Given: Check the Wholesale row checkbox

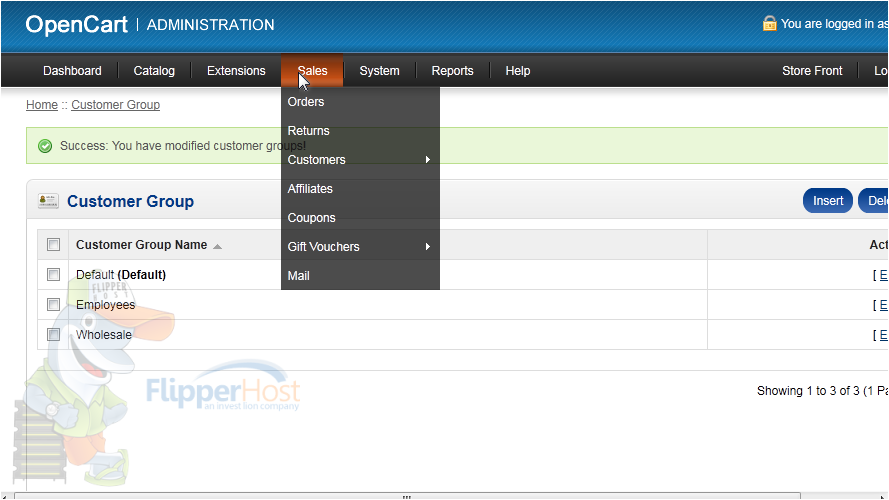Looking at the screenshot, I should click(53, 334).
